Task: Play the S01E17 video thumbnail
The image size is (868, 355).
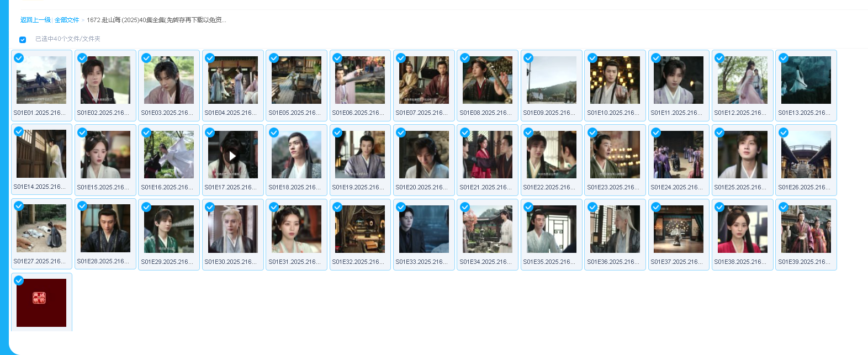Action: tap(232, 155)
